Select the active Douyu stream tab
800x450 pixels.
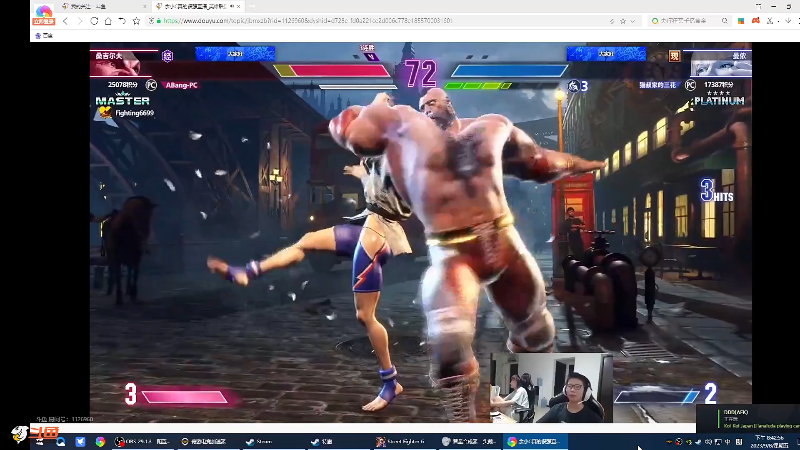coord(198,7)
